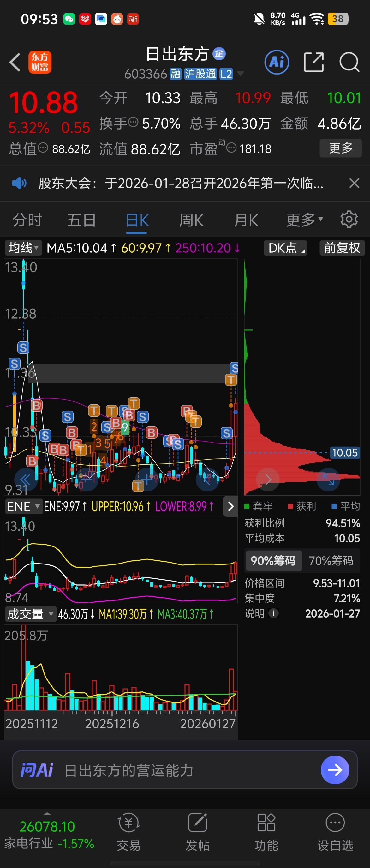Open the Ai assistant circle icon

tap(277, 62)
